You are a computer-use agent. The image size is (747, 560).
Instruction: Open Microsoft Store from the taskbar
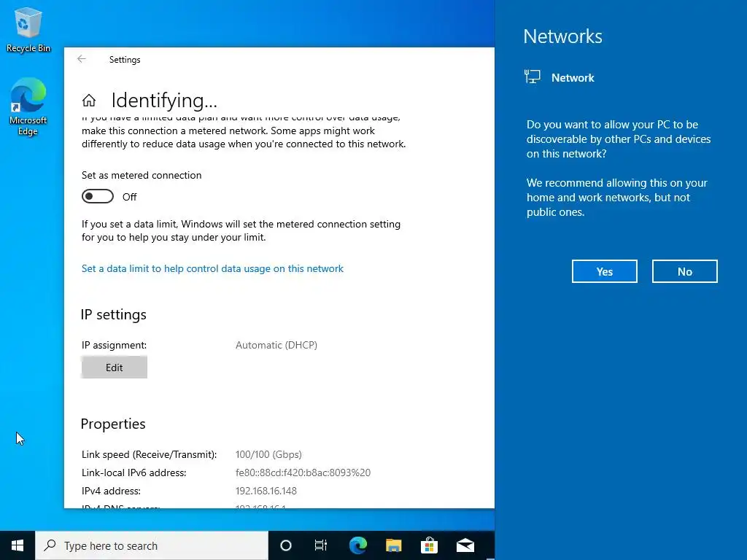coord(429,545)
